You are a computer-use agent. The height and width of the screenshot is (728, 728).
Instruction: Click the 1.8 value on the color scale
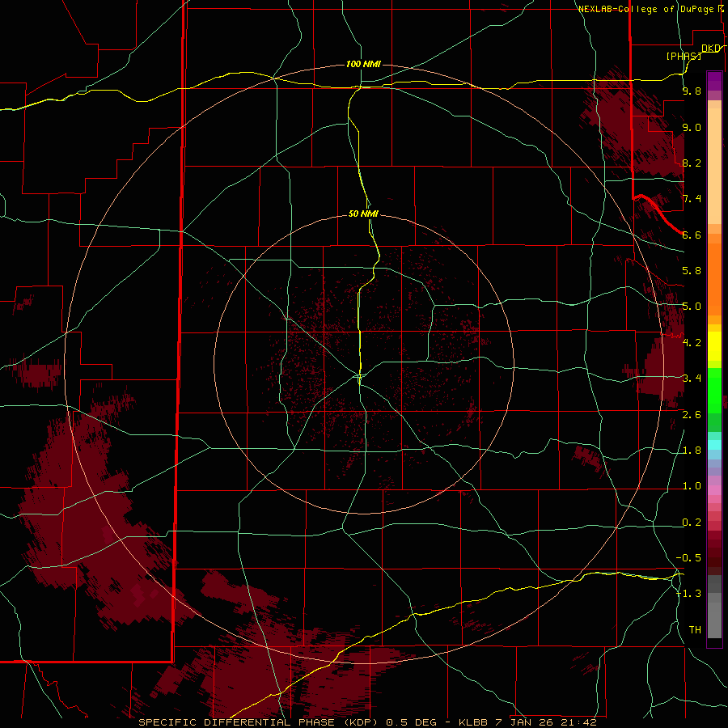(692, 451)
